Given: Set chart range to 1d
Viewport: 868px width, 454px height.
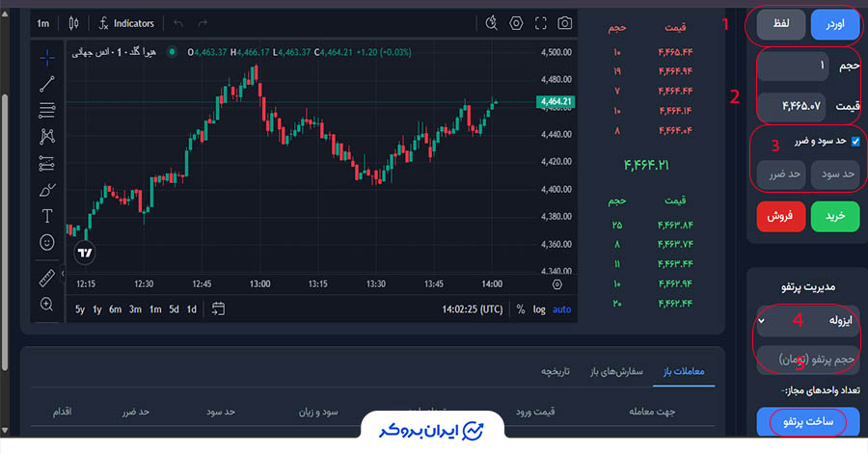Looking at the screenshot, I should 192,309.
